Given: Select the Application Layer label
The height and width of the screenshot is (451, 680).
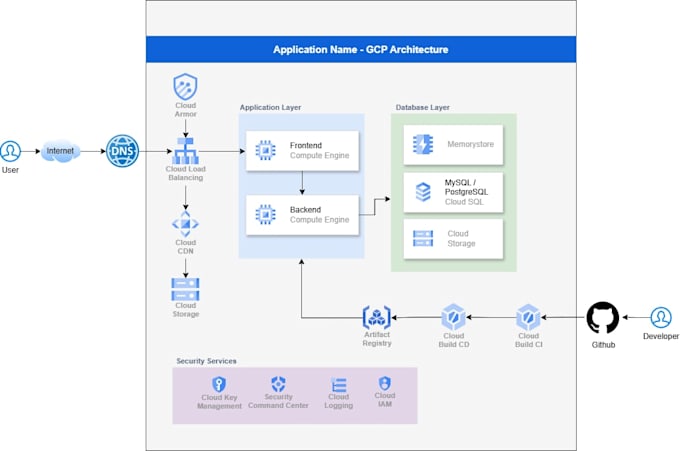Looking at the screenshot, I should [270, 107].
